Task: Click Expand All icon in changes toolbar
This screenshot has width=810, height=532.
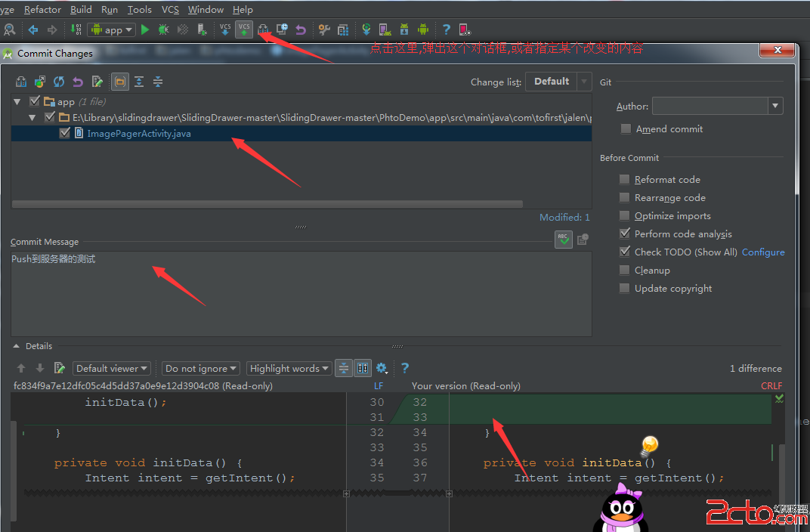Action: click(139, 82)
